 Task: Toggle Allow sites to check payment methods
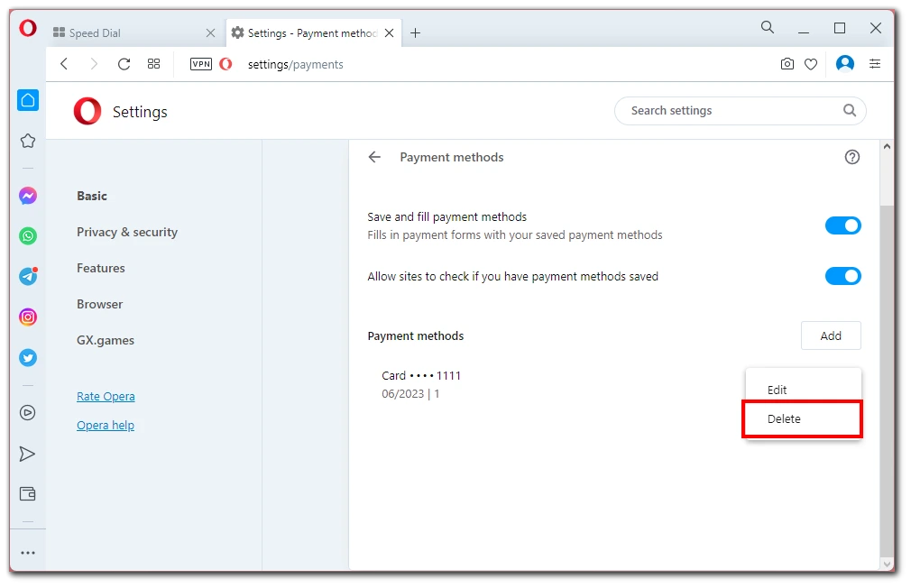tap(843, 276)
